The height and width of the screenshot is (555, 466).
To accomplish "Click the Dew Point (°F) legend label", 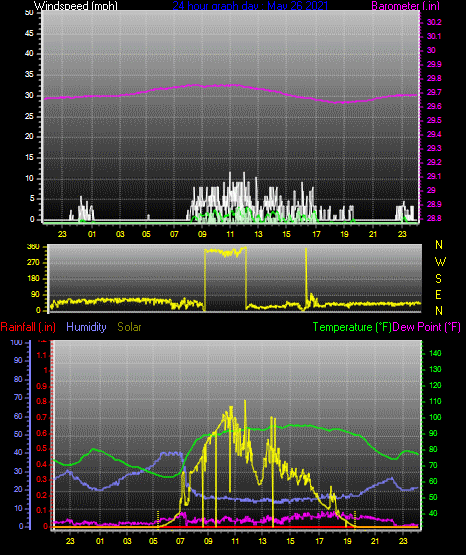I will tap(427, 327).
